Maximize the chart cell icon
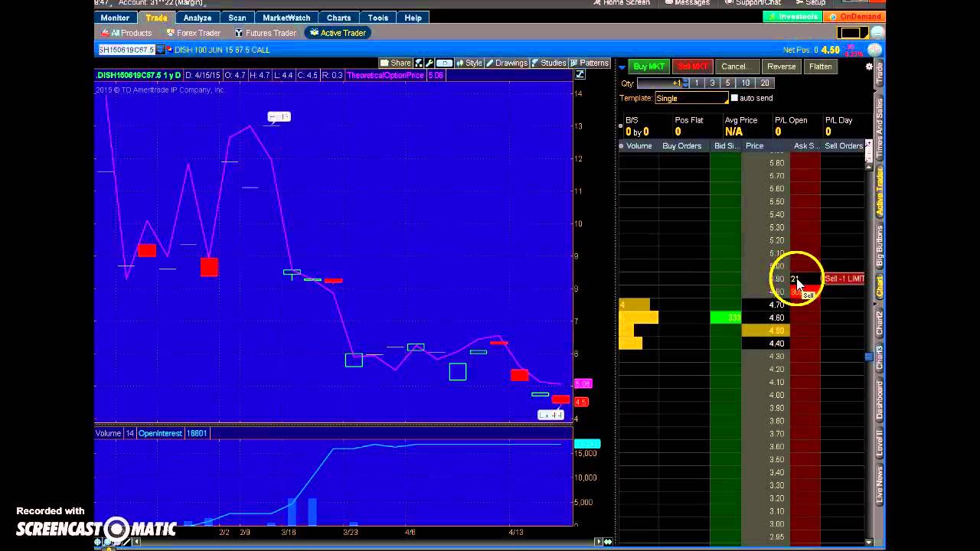 [x=580, y=75]
